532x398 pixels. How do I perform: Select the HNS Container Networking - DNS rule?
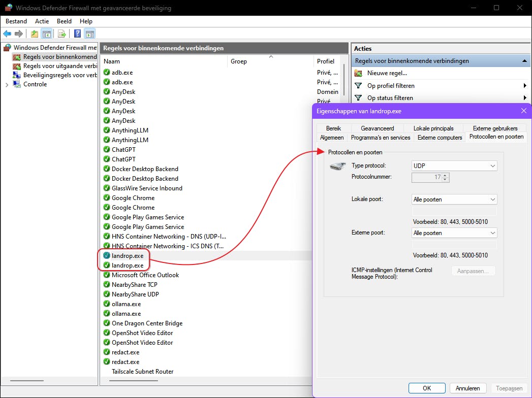tap(169, 236)
